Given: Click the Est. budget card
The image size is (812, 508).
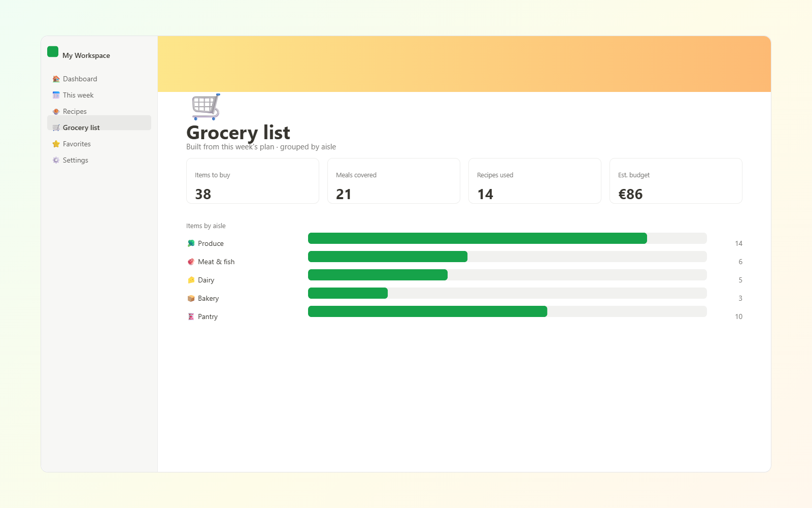Looking at the screenshot, I should tap(676, 181).
